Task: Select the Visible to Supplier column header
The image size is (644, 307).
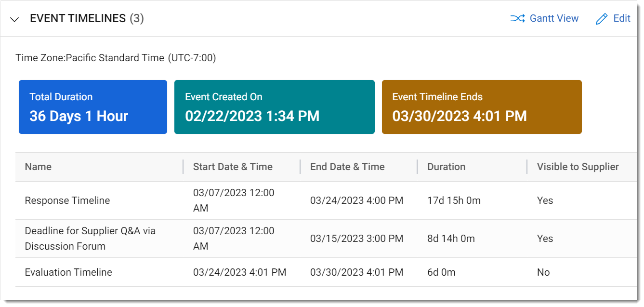Action: pyautogui.click(x=578, y=167)
